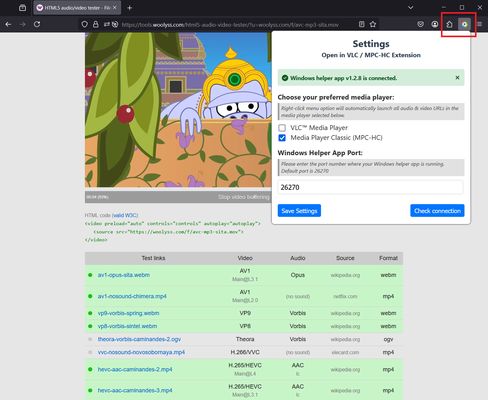Click the Save Settings button
This screenshot has height=400, width=488.
[x=299, y=211]
